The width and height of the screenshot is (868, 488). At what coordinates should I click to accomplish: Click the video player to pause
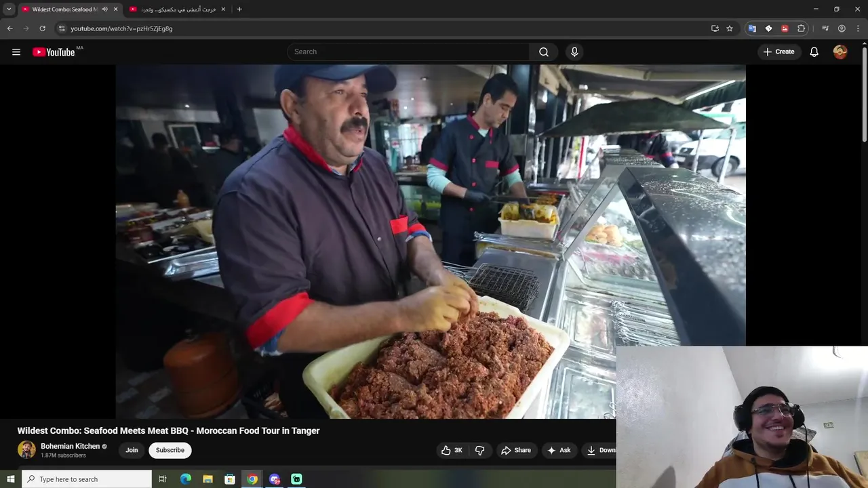(431, 241)
